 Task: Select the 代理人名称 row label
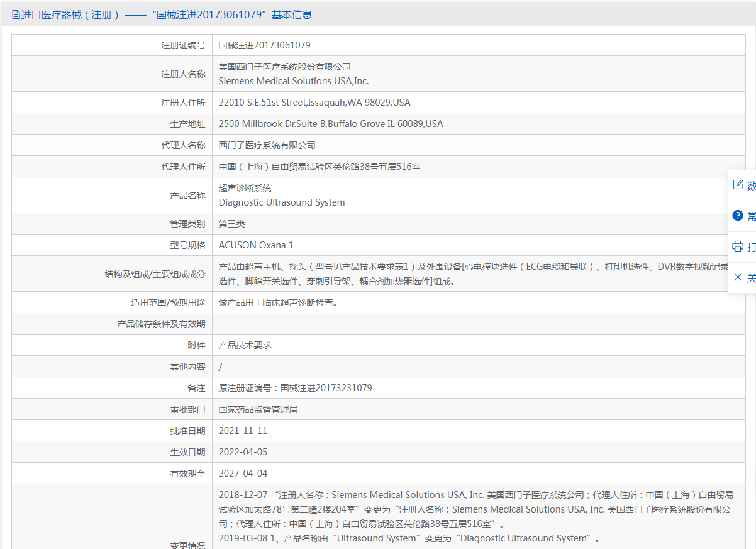[183, 145]
